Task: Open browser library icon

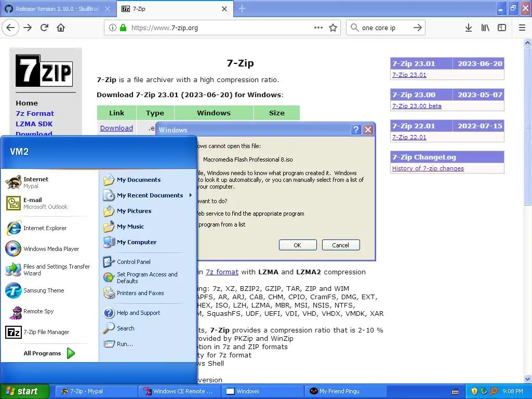Action: click(x=485, y=28)
